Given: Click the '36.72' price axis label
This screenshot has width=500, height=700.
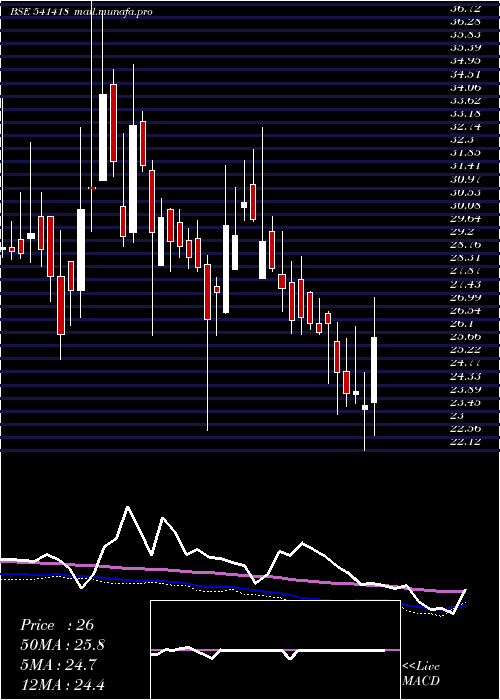Looking at the screenshot, I should [x=466, y=8].
